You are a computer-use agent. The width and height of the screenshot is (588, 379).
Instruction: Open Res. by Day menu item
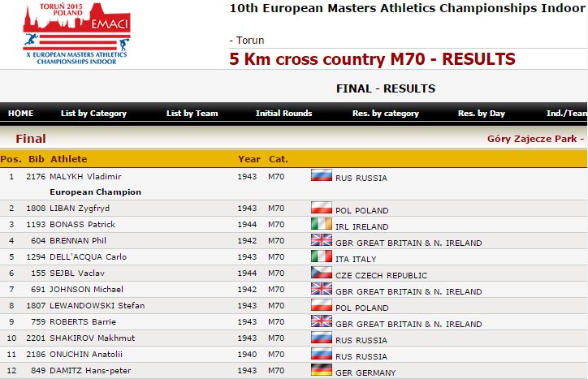pos(482,114)
